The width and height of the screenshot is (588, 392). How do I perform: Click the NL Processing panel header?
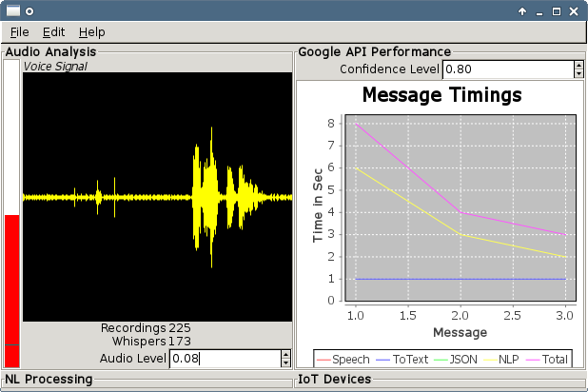(x=49, y=380)
